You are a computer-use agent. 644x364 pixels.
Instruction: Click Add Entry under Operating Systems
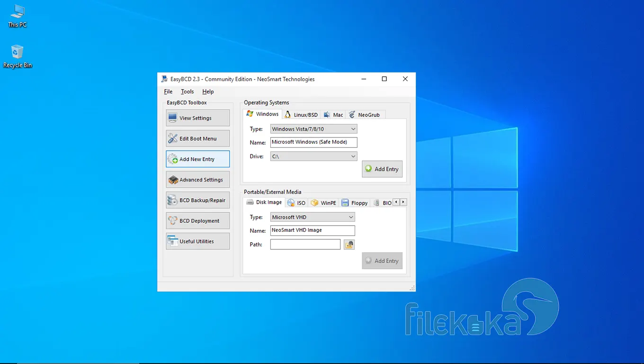point(382,169)
